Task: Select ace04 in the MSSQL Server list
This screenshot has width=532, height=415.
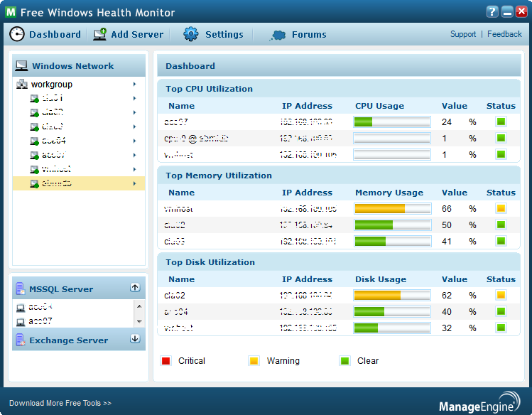Action: pos(40,307)
